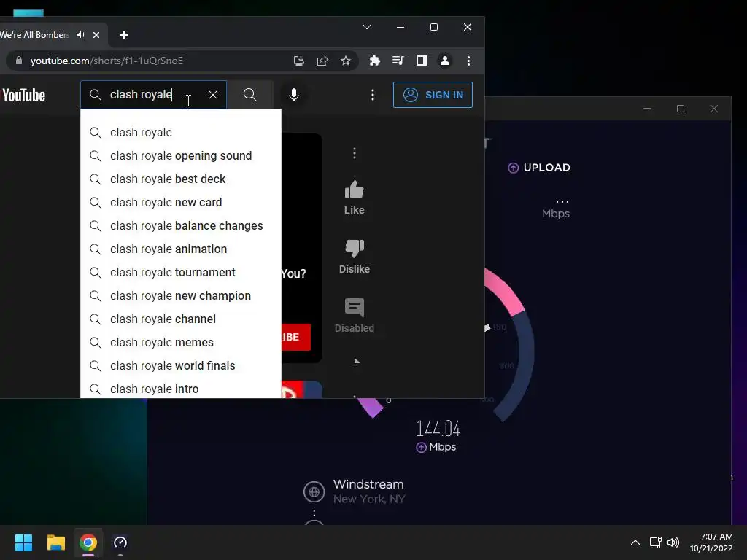Choose suggestion "clash royale world finals"
747x560 pixels.
(181, 366)
